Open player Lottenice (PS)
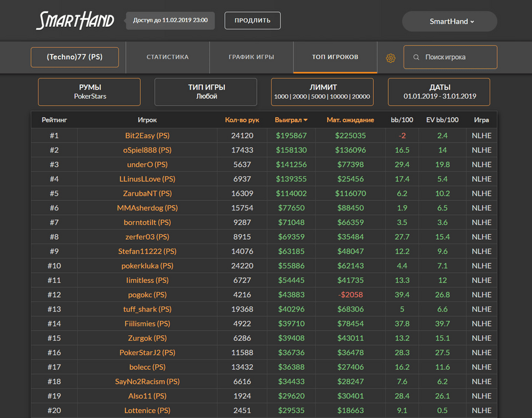The width and height of the screenshot is (532, 418). [x=147, y=411]
